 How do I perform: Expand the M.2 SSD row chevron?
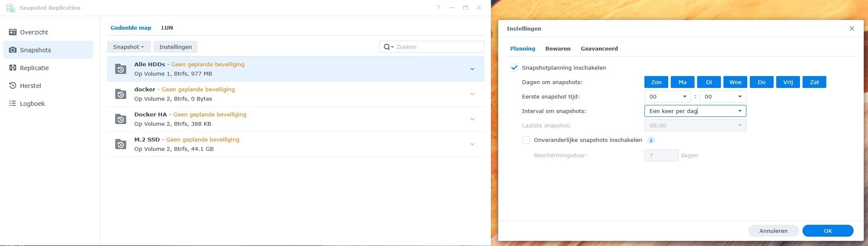click(x=472, y=144)
